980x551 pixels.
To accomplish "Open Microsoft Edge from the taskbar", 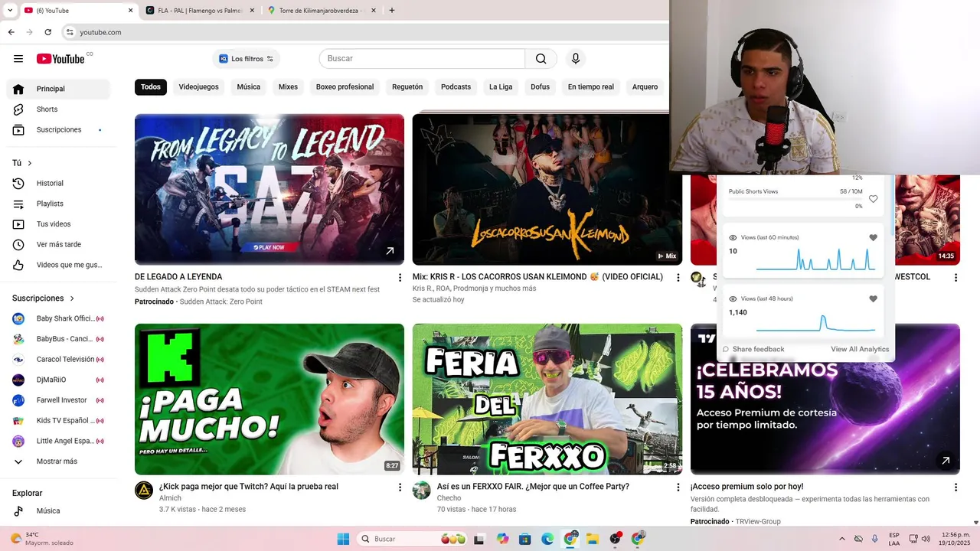I will [x=547, y=539].
